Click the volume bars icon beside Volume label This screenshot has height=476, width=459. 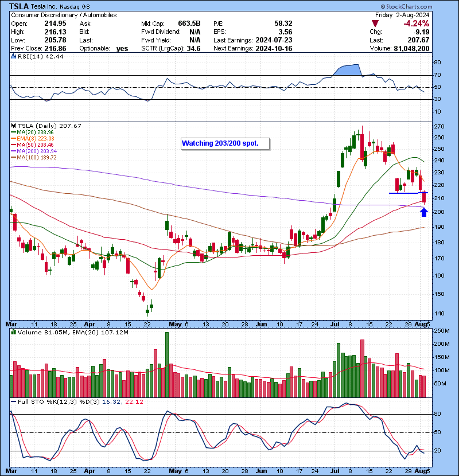pyautogui.click(x=13, y=332)
